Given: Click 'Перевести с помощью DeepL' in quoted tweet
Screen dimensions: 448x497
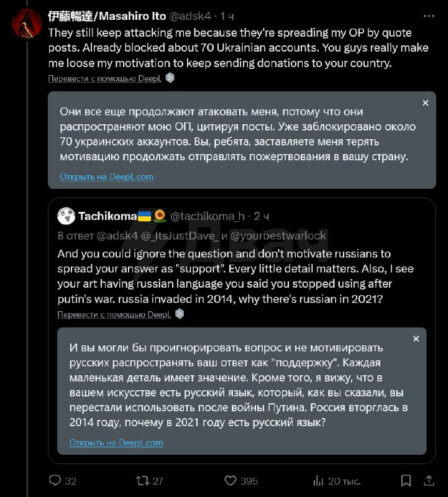Looking at the screenshot, I should [114, 314].
